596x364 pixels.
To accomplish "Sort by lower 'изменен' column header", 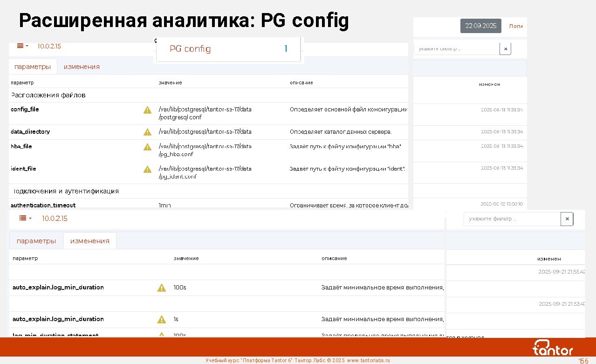I will 548,259.
